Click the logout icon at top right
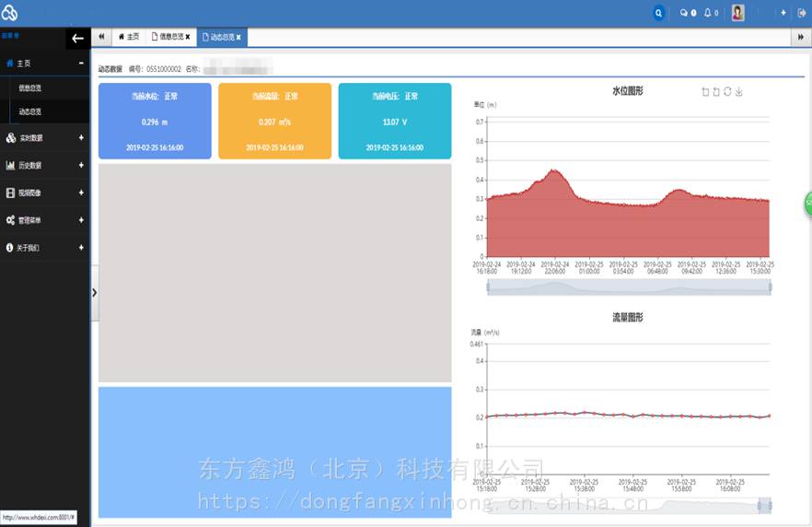Viewport: 812px width, 527px height. pos(801,13)
